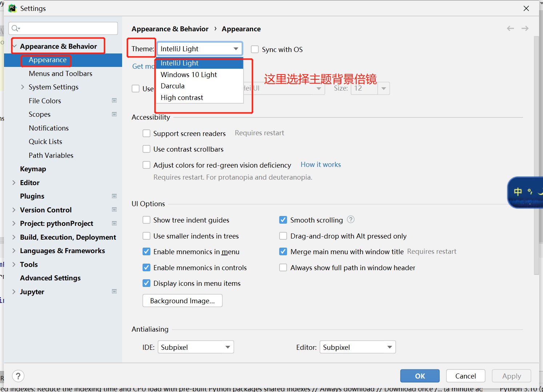Click the Jupyter row icon
Viewport: 543px width, 392px height.
pyautogui.click(x=114, y=292)
